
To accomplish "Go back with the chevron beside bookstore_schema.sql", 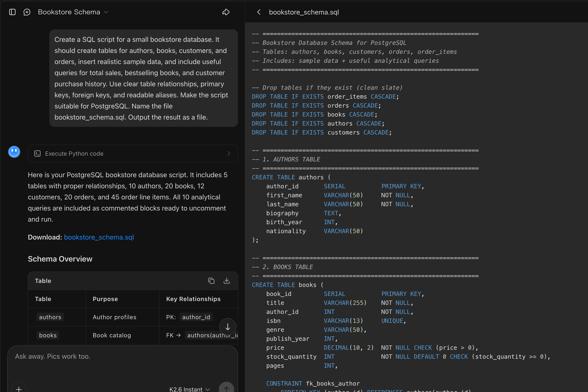I will tap(259, 12).
